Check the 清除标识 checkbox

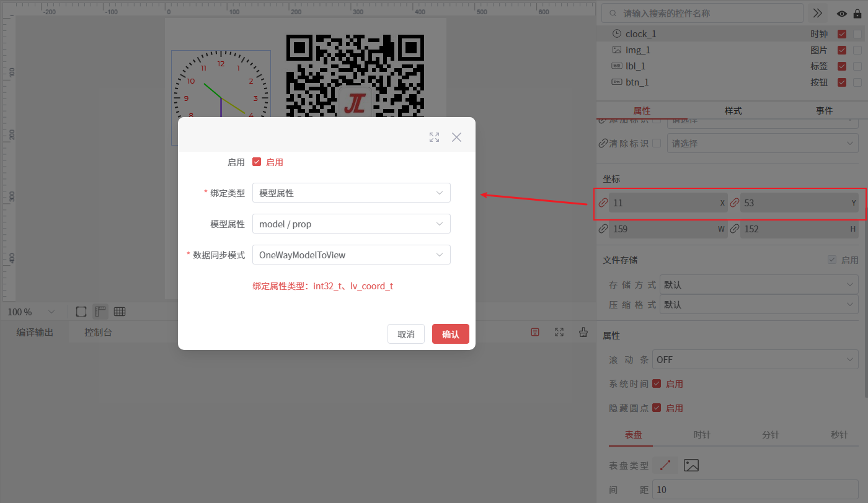pos(657,143)
